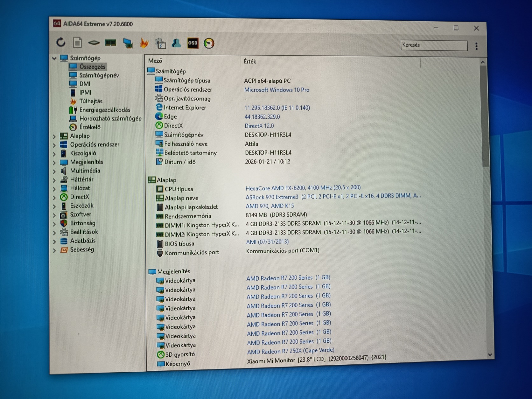
Task: Expand the Alaplap tree node
Action: [x=54, y=136]
